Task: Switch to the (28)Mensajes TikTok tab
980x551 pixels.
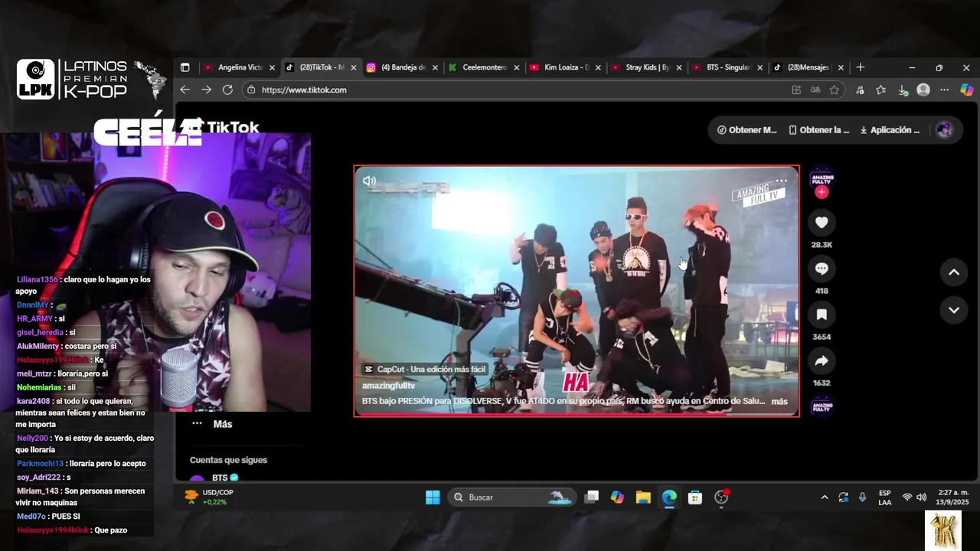Action: [x=808, y=67]
